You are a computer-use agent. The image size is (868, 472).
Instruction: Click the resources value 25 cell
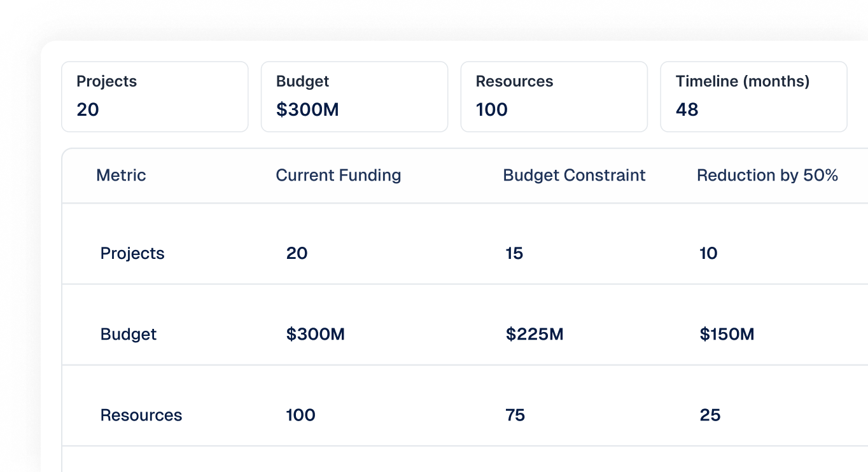(x=710, y=415)
